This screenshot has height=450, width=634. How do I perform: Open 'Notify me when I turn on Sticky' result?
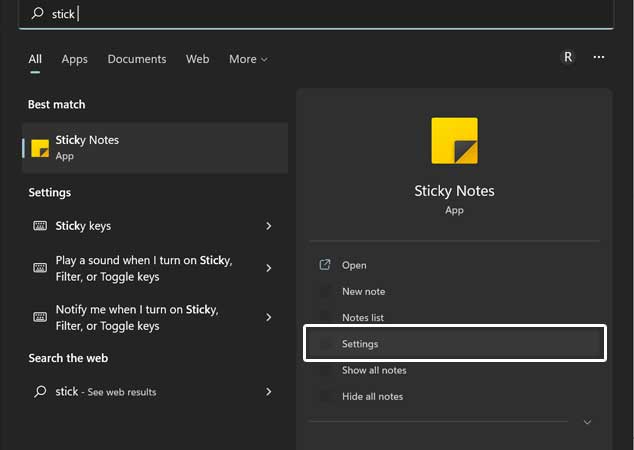click(155, 317)
